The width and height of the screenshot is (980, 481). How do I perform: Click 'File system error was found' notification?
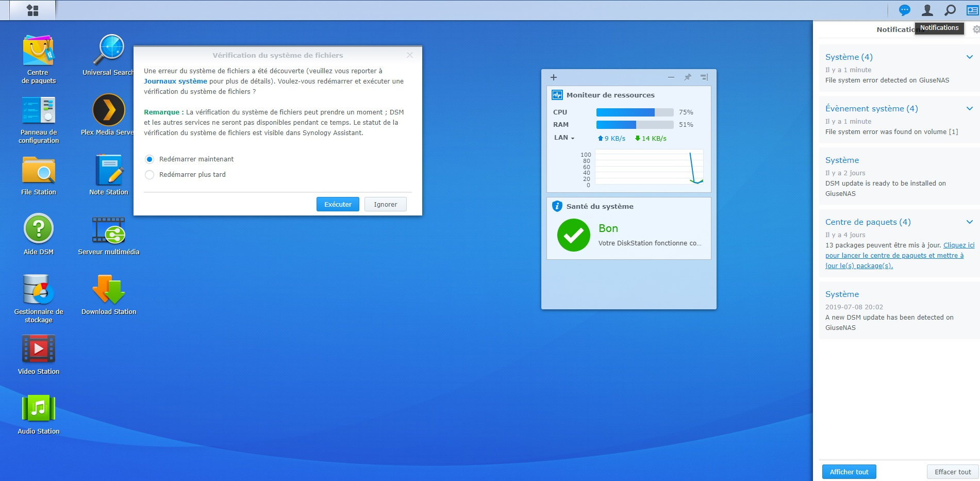(x=892, y=131)
